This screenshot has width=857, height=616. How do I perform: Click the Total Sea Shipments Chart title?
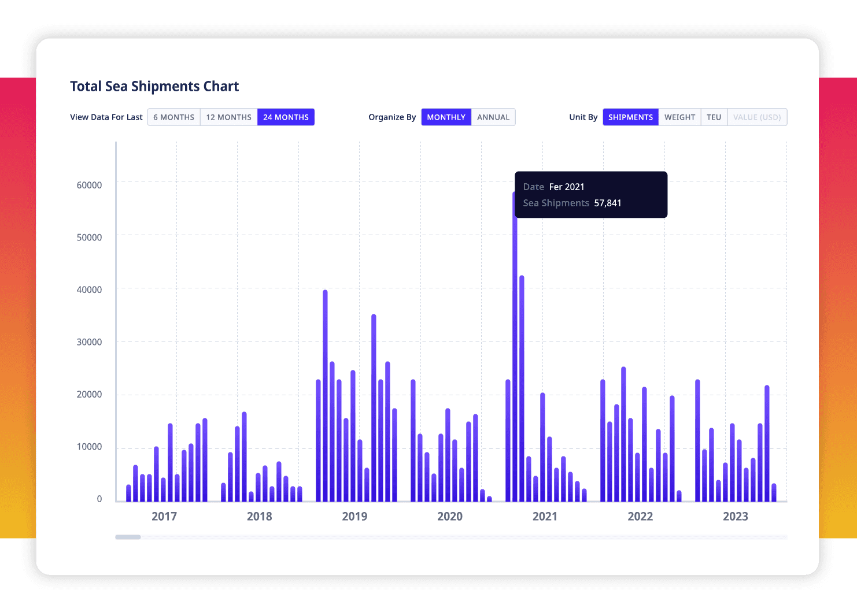click(154, 87)
